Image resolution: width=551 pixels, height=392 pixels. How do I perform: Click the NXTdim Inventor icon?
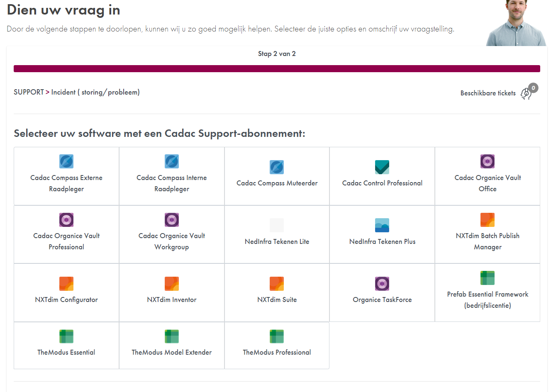pyautogui.click(x=172, y=284)
